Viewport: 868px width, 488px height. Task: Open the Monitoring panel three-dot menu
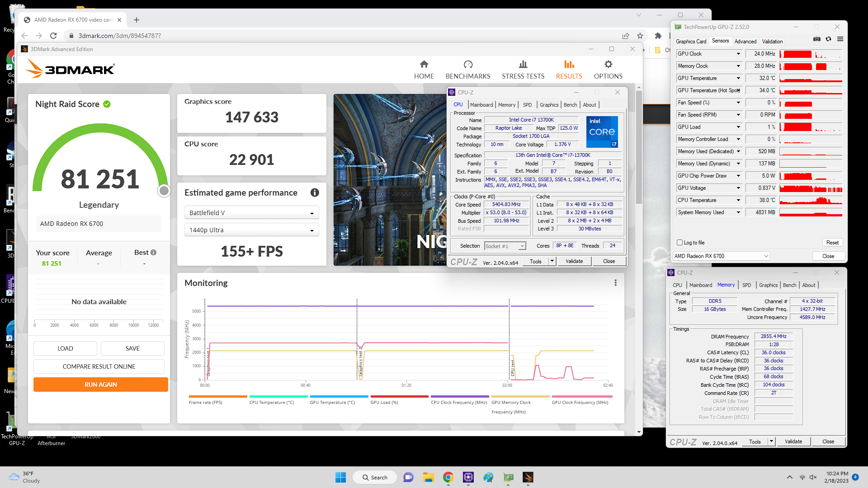coord(615,283)
